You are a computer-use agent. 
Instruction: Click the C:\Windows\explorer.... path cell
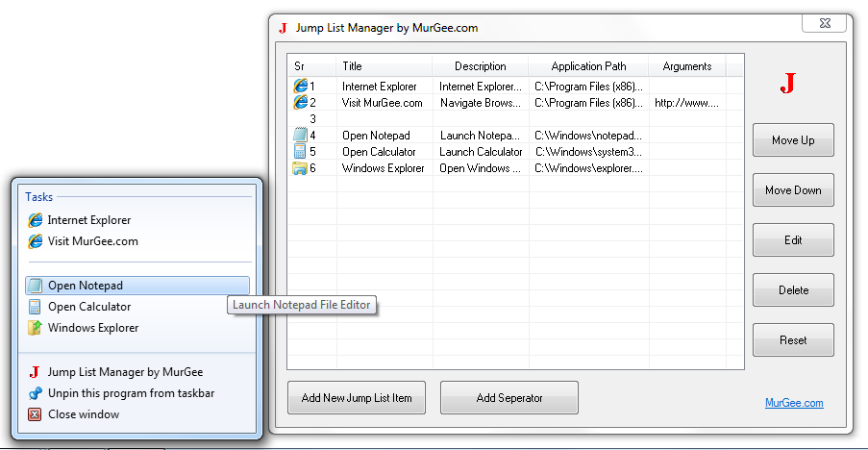coord(588,168)
